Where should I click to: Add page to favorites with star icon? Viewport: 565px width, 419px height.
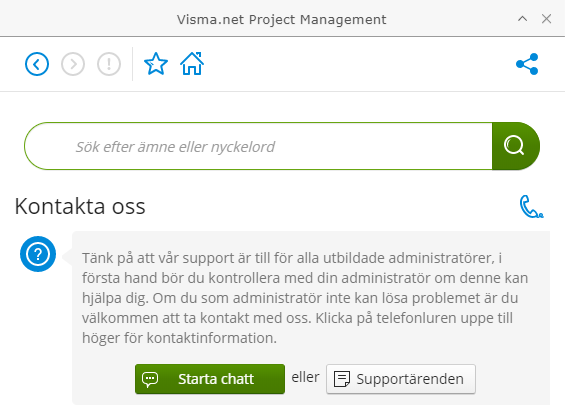pos(156,64)
